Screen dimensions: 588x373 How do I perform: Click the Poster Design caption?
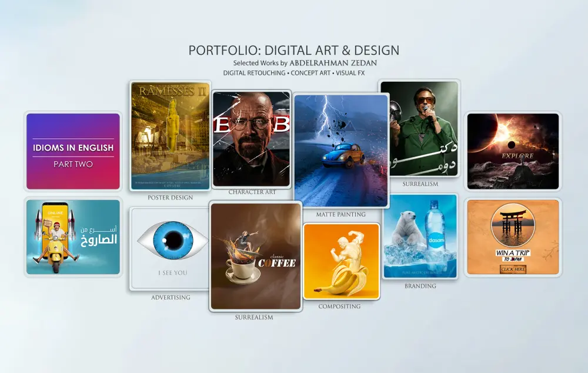tap(171, 197)
